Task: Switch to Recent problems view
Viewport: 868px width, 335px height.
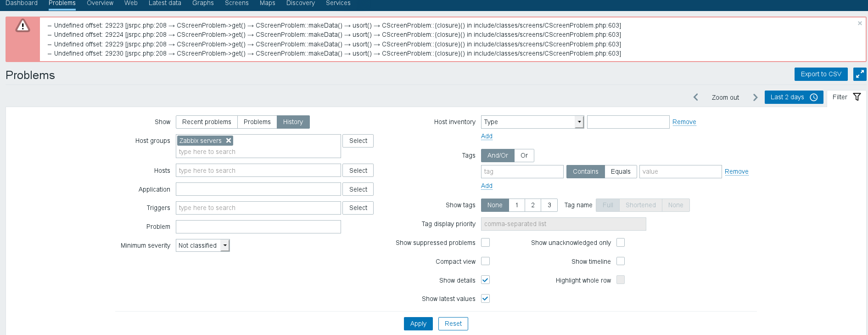Action: click(207, 122)
